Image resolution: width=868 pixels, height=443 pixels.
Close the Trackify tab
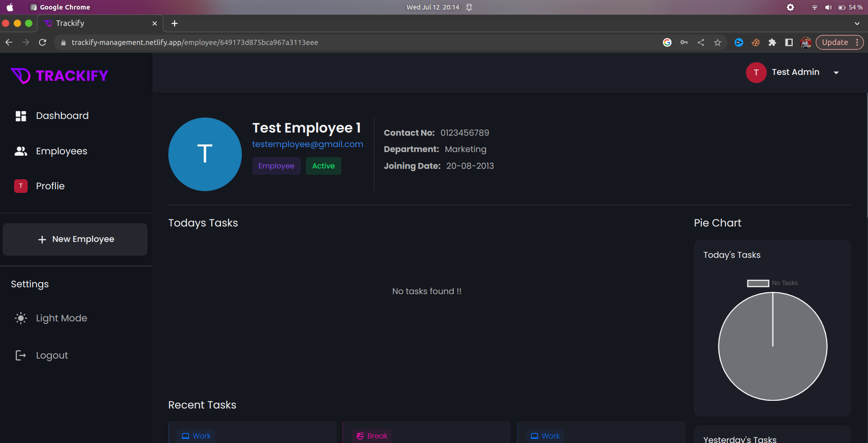click(154, 23)
